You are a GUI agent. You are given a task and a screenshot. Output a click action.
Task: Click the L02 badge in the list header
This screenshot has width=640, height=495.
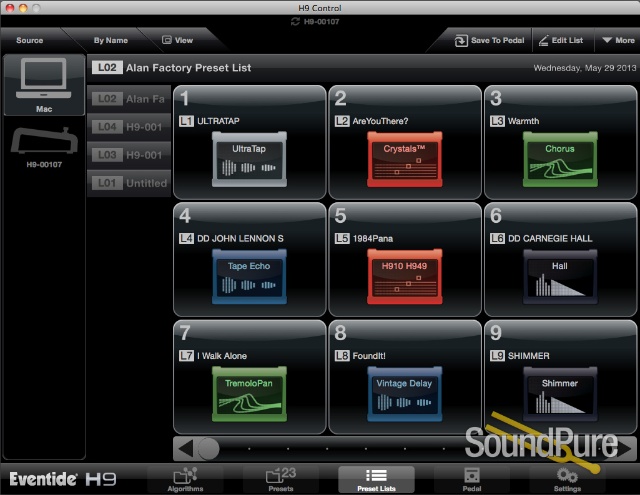[107, 67]
